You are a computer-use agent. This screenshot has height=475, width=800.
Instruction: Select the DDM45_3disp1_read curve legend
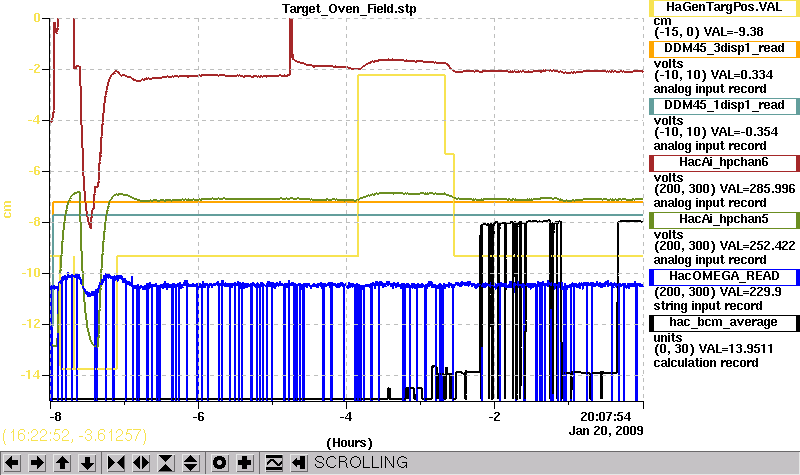[724, 48]
